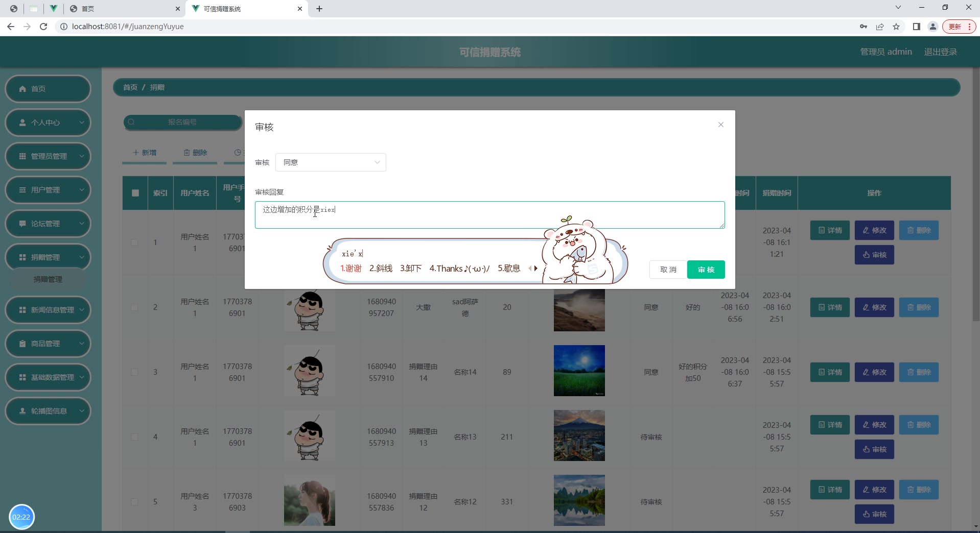980x533 pixels.
Task: Open 管理员管理 from the sidebar menu
Action: coord(48,156)
